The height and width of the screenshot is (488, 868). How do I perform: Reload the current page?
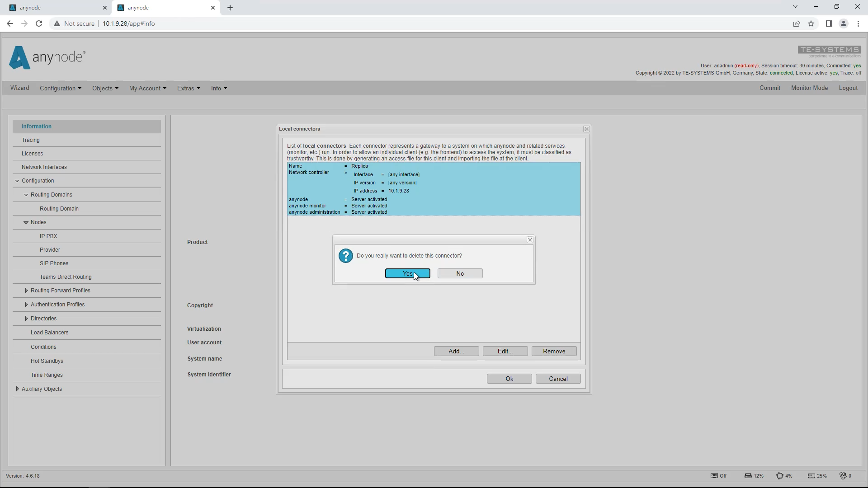[39, 23]
